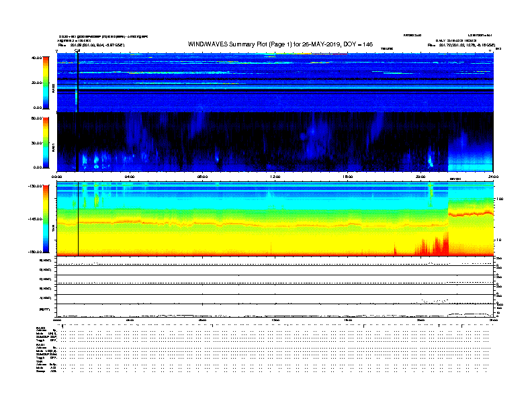The width and height of the screenshot is (532, 411).
Task: Click the TNR status heading in bottom table
Action: point(39,361)
